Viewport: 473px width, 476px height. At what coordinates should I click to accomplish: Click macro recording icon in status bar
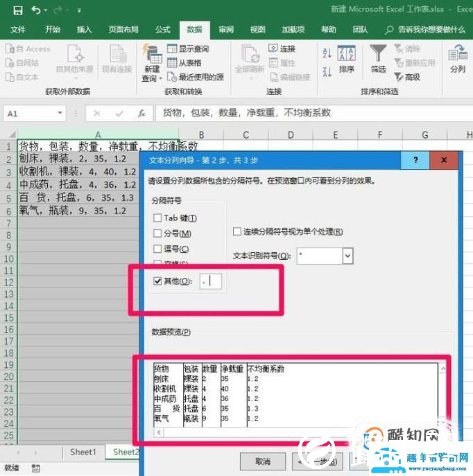click(36, 468)
